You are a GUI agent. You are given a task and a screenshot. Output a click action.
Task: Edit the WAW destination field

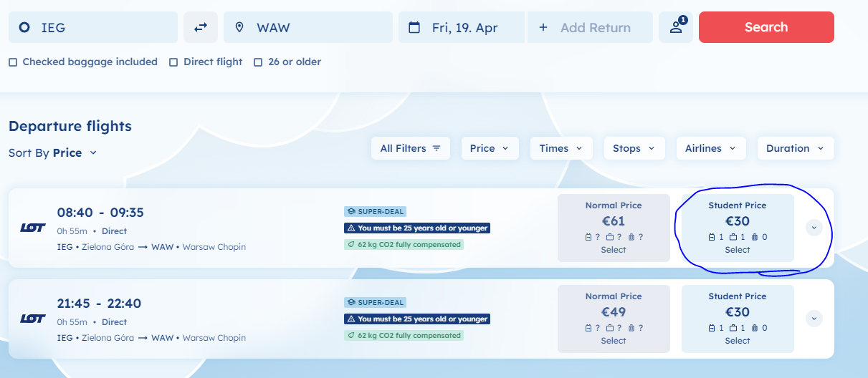(308, 27)
